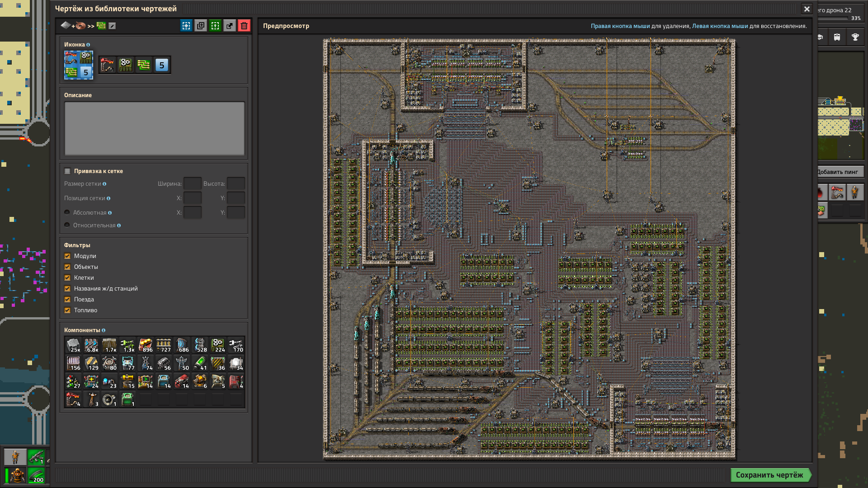Click the info icon next to Компоненты

104,330
